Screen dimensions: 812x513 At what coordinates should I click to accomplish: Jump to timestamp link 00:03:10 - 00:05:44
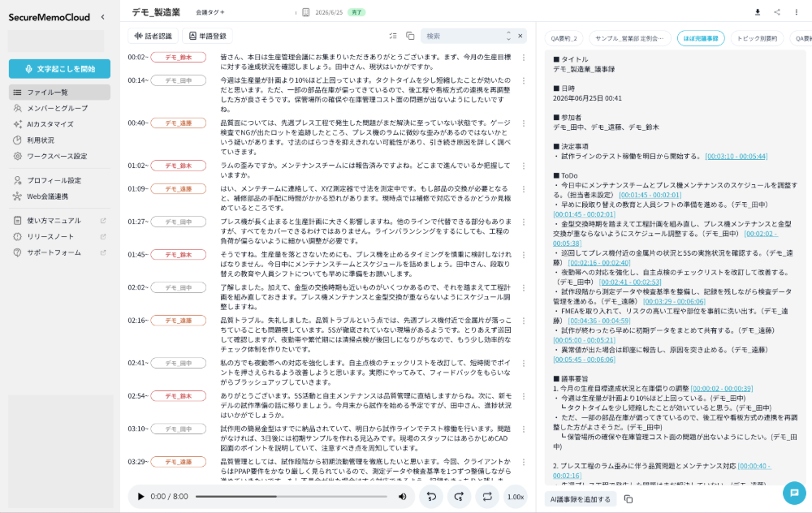click(736, 157)
